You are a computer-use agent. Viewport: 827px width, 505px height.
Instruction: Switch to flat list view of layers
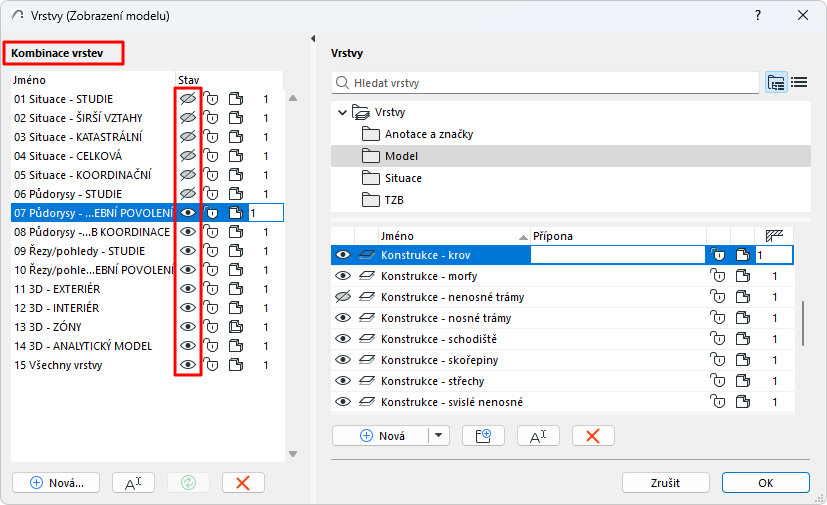click(x=799, y=83)
